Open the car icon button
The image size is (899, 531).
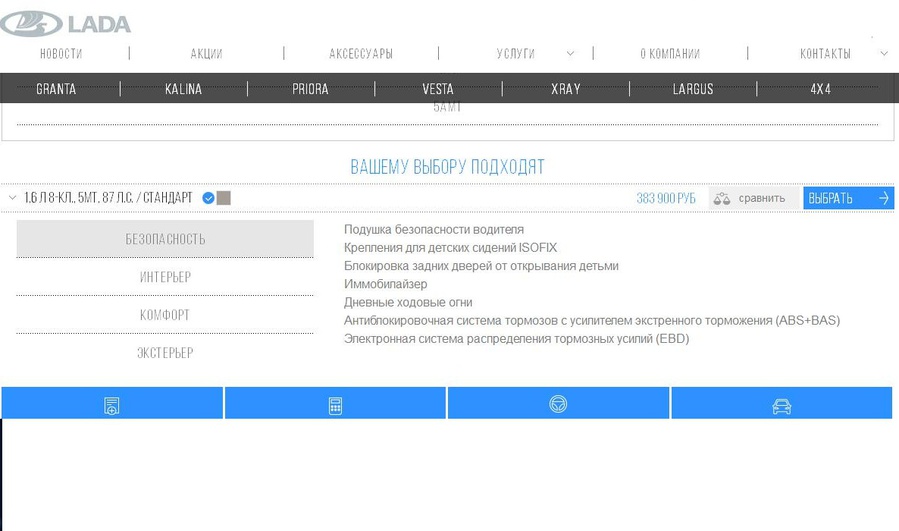pos(781,403)
